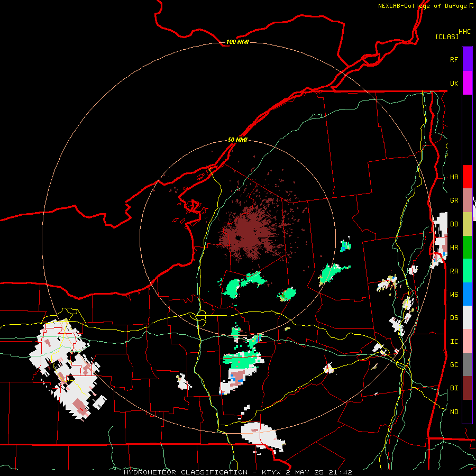This screenshot has width=476, height=476.
Task: Click the 100 NMI range ring label
Action: 237,42
